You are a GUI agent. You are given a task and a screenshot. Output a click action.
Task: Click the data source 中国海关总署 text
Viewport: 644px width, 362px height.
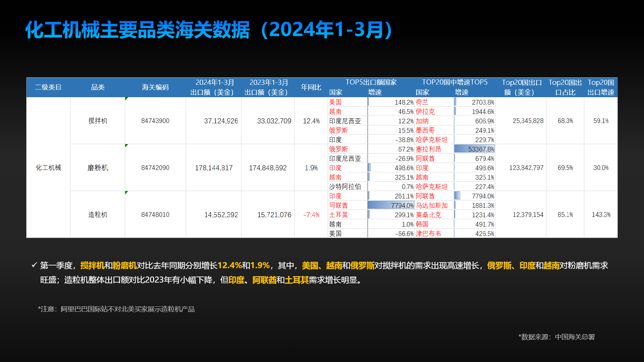[x=556, y=337]
